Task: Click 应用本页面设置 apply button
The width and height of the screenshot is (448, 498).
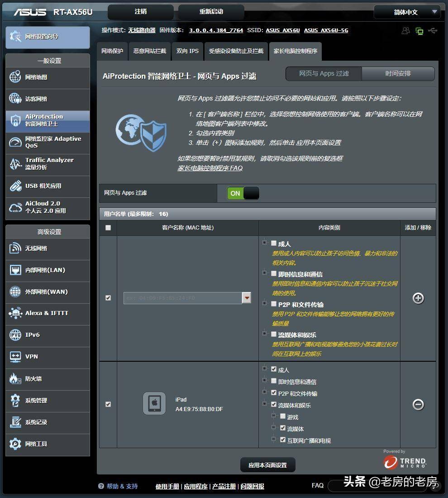Action: (x=267, y=465)
